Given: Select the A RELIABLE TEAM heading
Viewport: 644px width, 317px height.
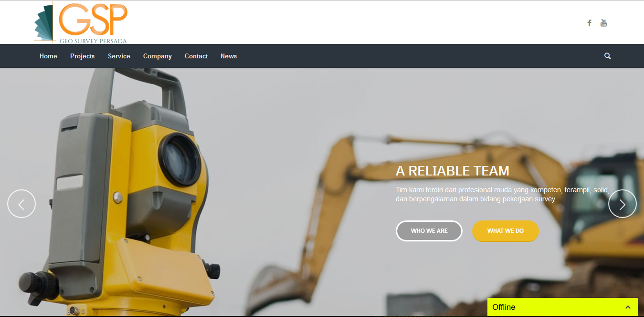Looking at the screenshot, I should point(453,171).
